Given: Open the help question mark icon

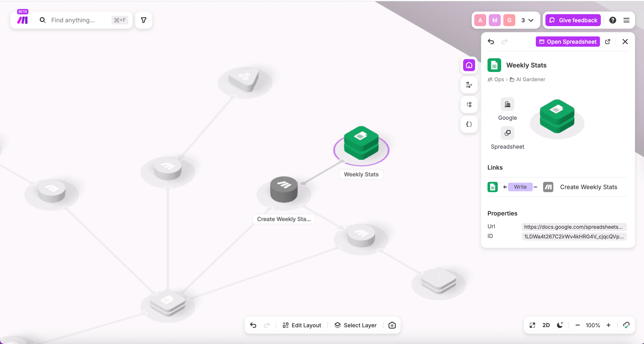Looking at the screenshot, I should tap(613, 20).
